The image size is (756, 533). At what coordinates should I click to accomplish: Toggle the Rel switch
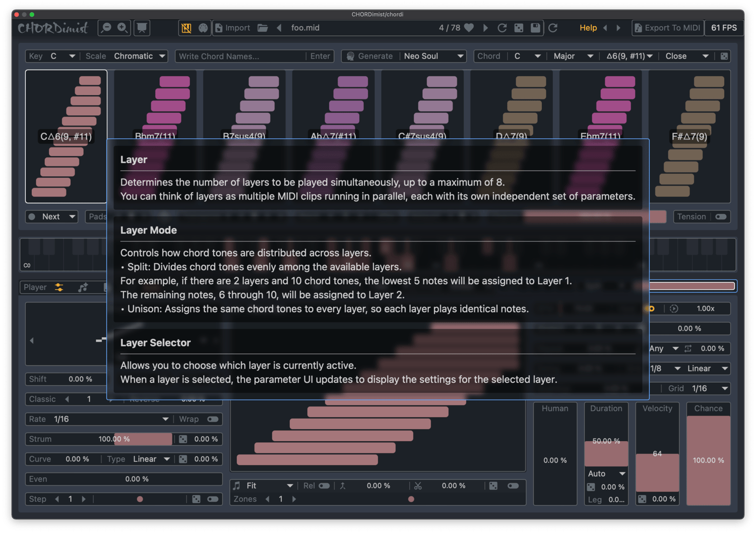pyautogui.click(x=325, y=486)
